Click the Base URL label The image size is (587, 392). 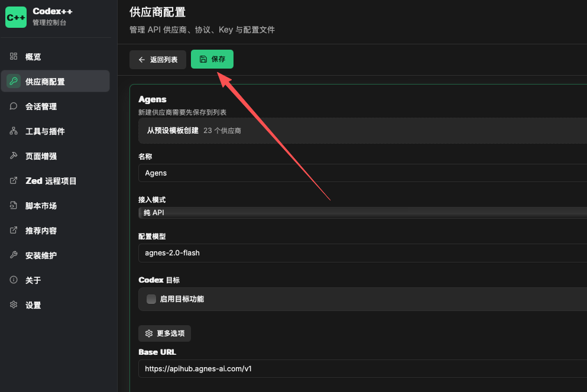click(157, 352)
